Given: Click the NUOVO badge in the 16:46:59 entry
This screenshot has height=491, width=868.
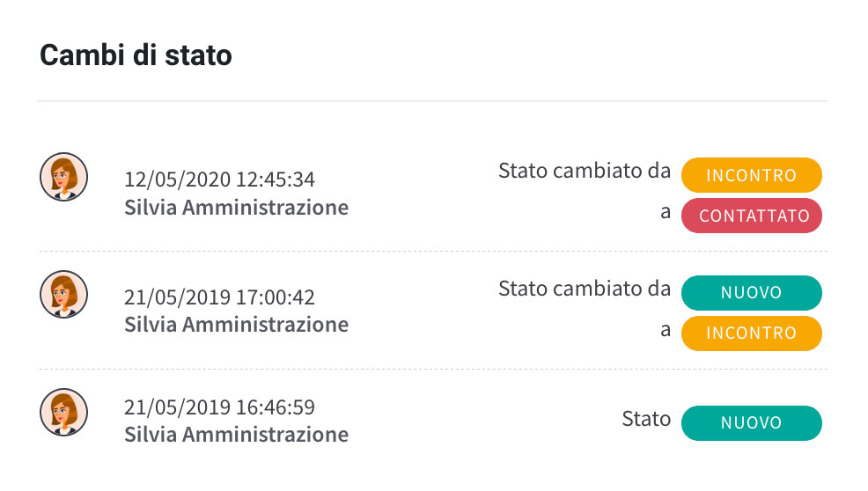Looking at the screenshot, I should [751, 422].
